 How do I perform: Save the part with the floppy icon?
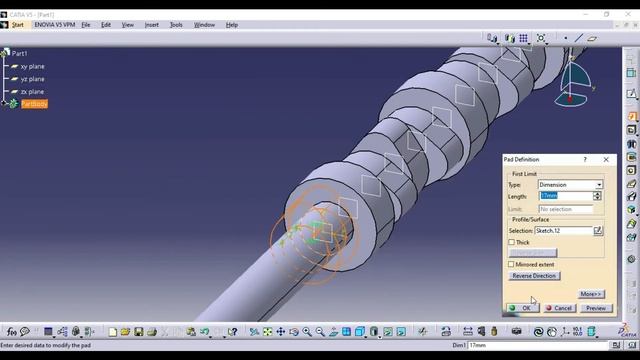click(138, 332)
